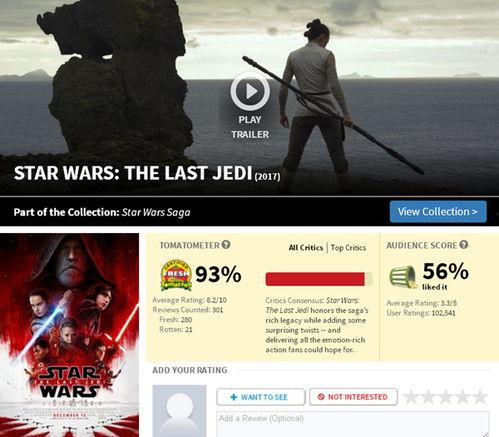Click the Tomatometer help question mark icon

click(226, 245)
